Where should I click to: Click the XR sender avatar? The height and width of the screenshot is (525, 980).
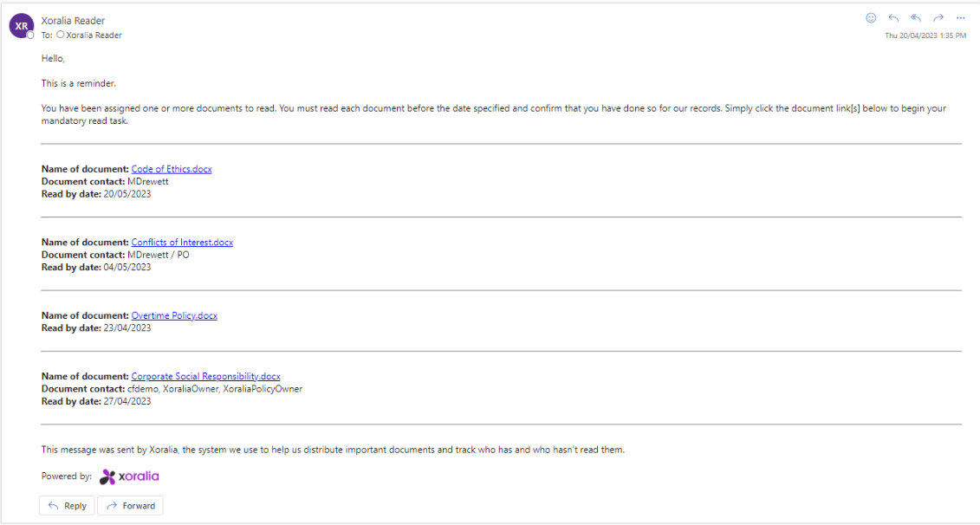pyautogui.click(x=22, y=26)
